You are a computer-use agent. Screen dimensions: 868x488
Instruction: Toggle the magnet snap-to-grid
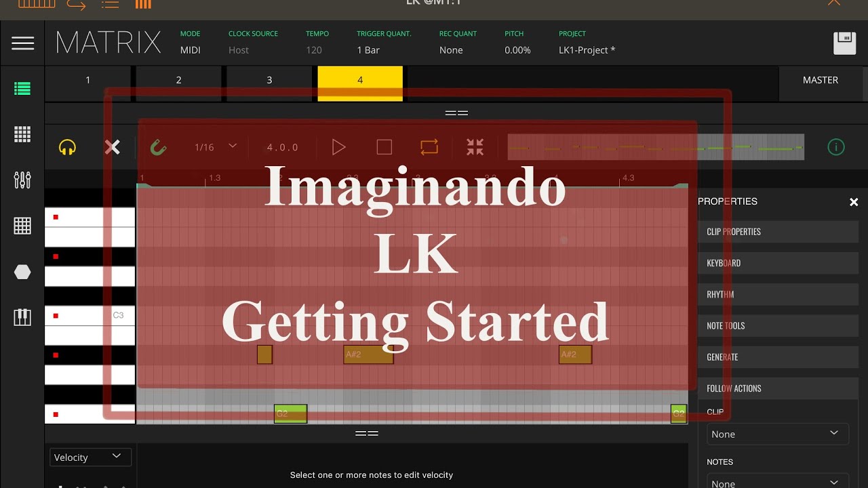click(x=158, y=147)
